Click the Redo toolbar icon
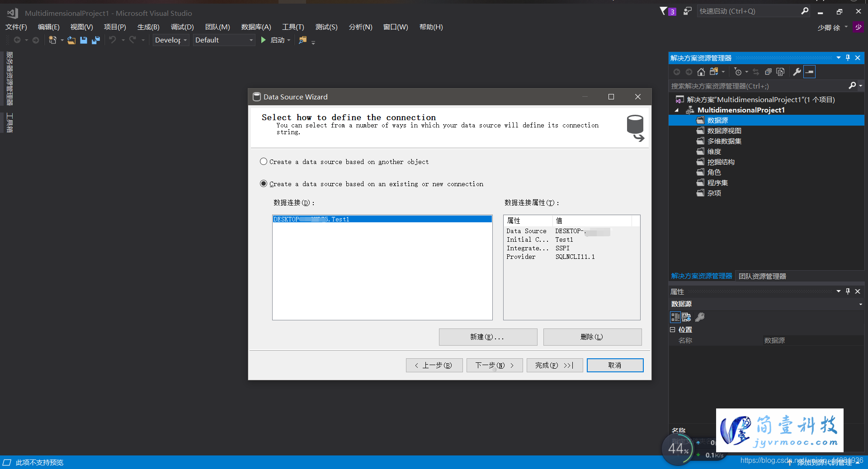868x469 pixels. 132,40
